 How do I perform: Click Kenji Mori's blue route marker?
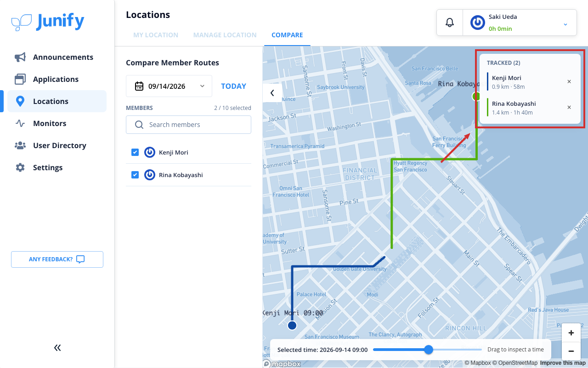pos(292,326)
